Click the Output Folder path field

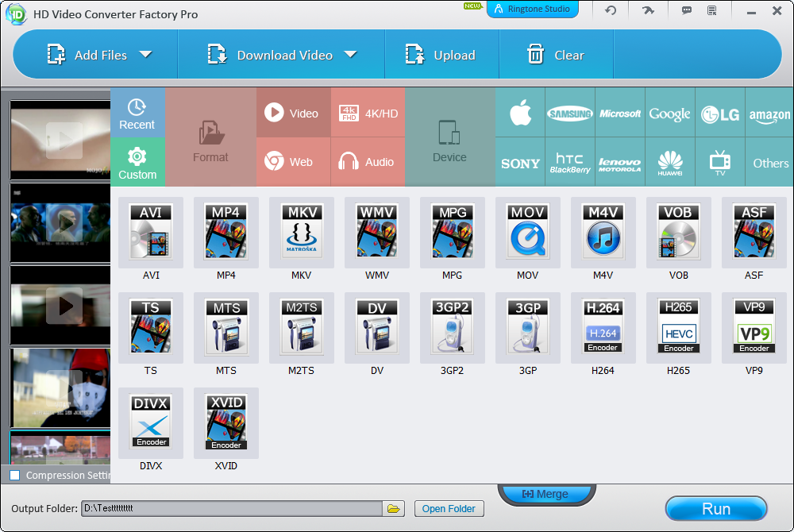coord(231,508)
